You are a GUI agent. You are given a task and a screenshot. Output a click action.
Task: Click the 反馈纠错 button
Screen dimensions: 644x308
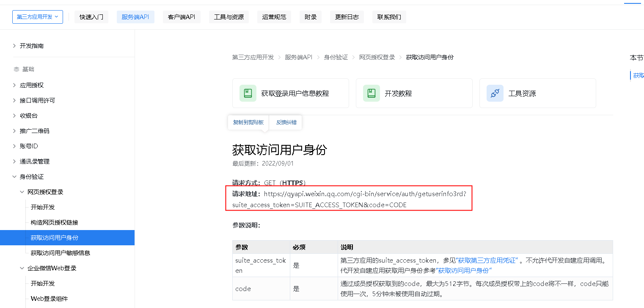point(285,122)
